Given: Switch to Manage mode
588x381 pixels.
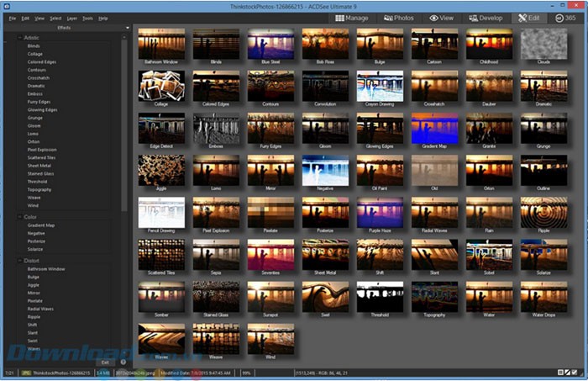Looking at the screenshot, I should click(x=352, y=17).
